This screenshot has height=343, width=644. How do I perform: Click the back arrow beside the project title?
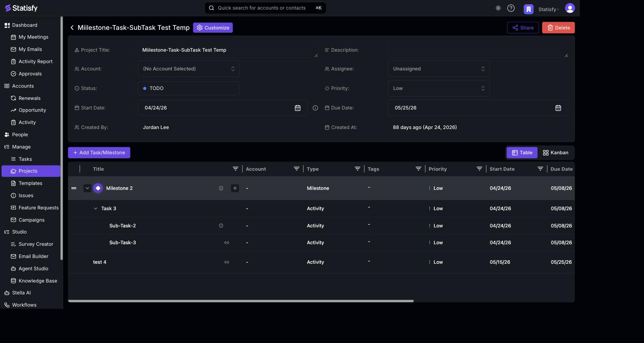pyautogui.click(x=72, y=28)
